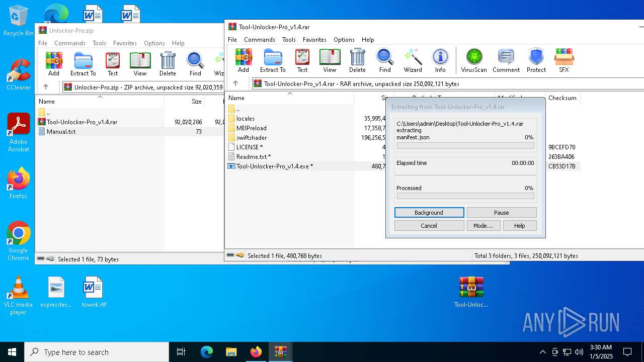The height and width of the screenshot is (362, 644).
Task: Open CCleaner desktop shortcut
Action: 18,74
